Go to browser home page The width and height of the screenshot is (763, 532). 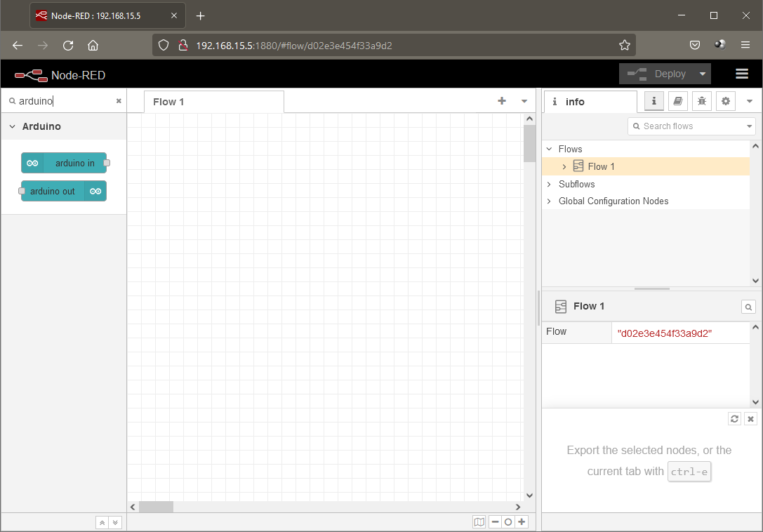[x=93, y=45]
